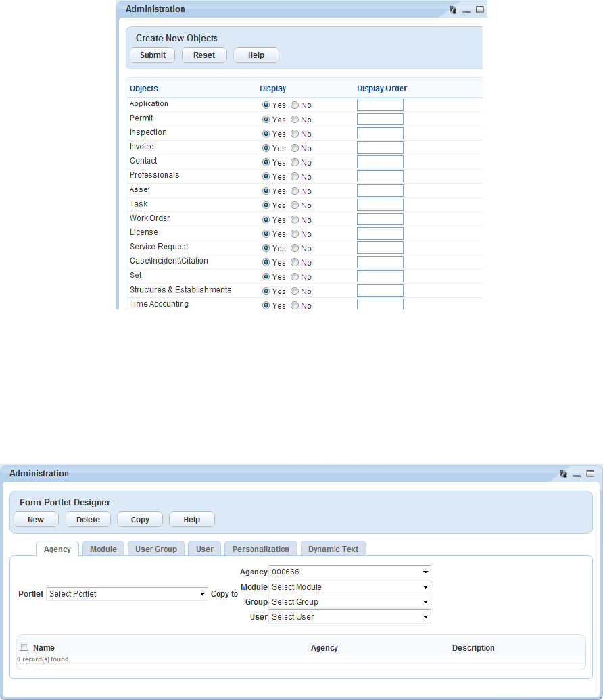This screenshot has width=603, height=700.
Task: Click the Time Accounting object label
Action: coord(159,304)
